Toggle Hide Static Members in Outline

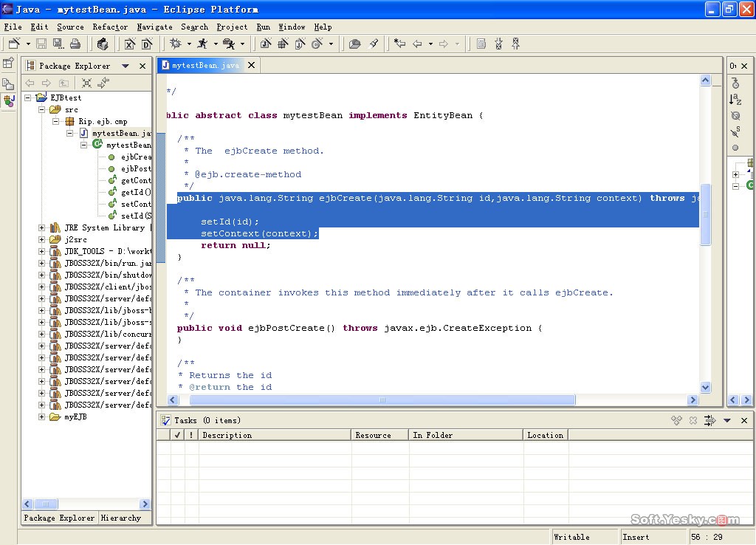point(735,131)
